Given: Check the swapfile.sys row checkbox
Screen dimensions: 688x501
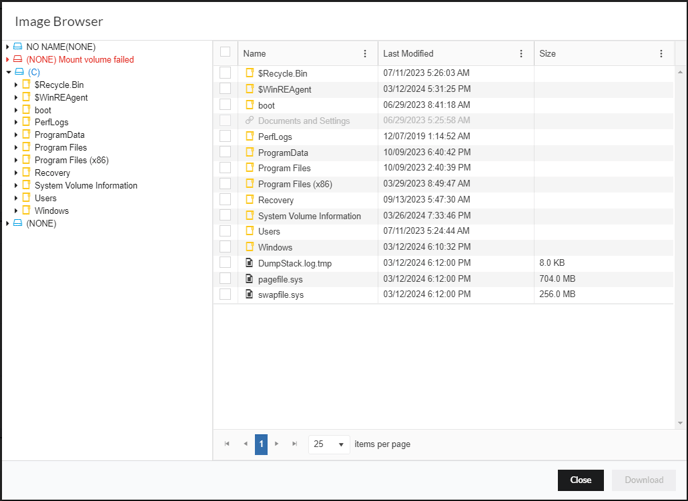Looking at the screenshot, I should (225, 294).
